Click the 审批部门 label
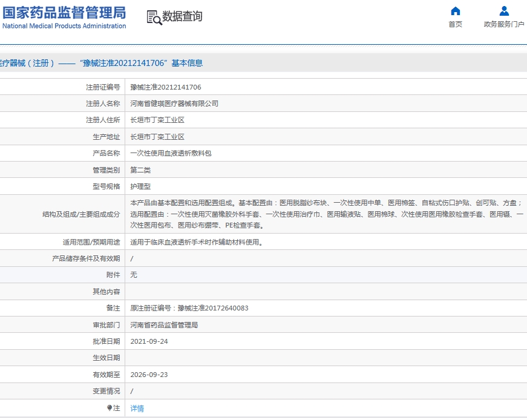 [x=106, y=325]
